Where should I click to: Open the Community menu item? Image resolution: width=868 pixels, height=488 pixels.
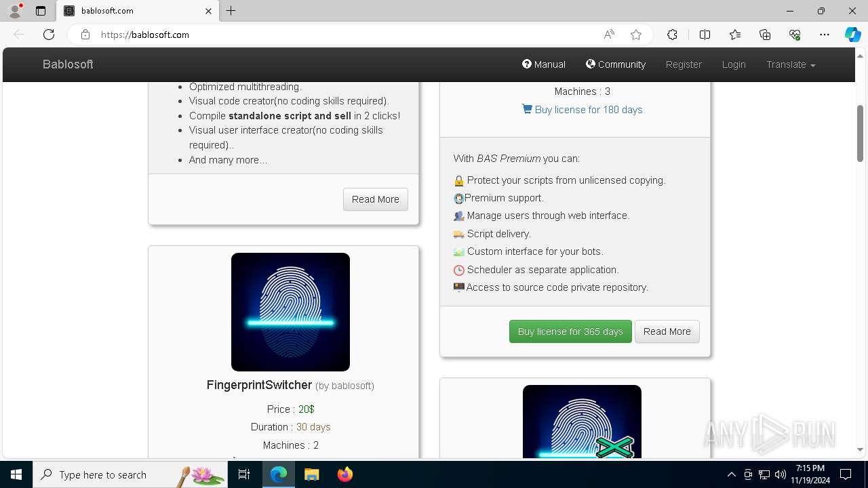click(616, 64)
